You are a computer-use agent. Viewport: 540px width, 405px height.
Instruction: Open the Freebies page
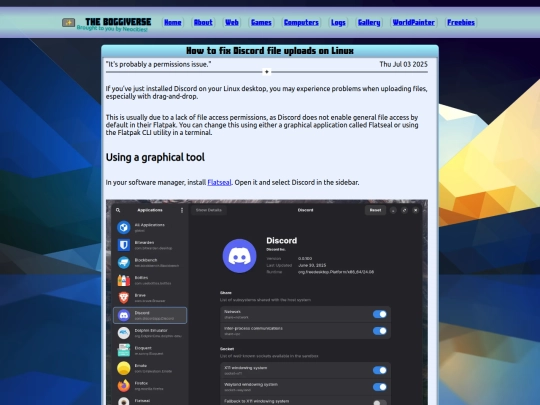click(461, 22)
